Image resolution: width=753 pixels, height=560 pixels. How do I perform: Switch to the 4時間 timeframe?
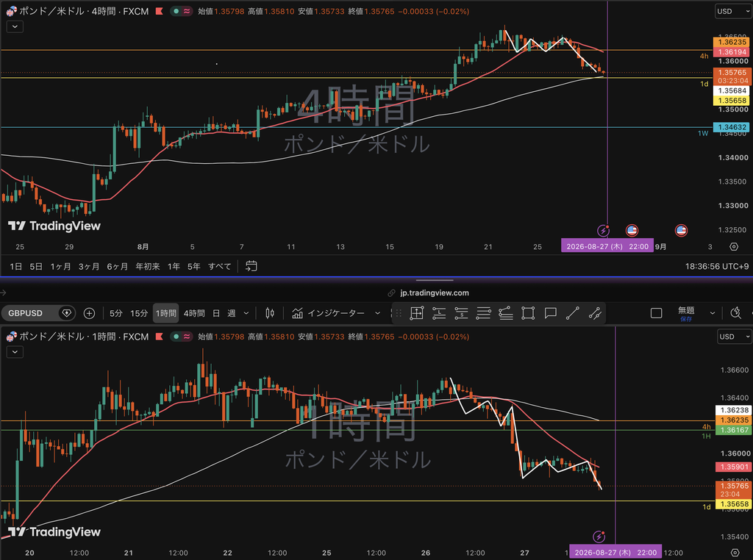[194, 313]
